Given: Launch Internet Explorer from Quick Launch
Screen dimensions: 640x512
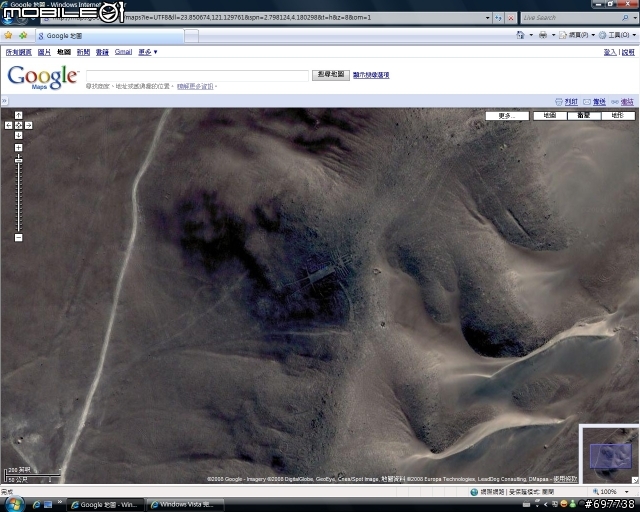Looking at the screenshot, I should coord(36,505).
